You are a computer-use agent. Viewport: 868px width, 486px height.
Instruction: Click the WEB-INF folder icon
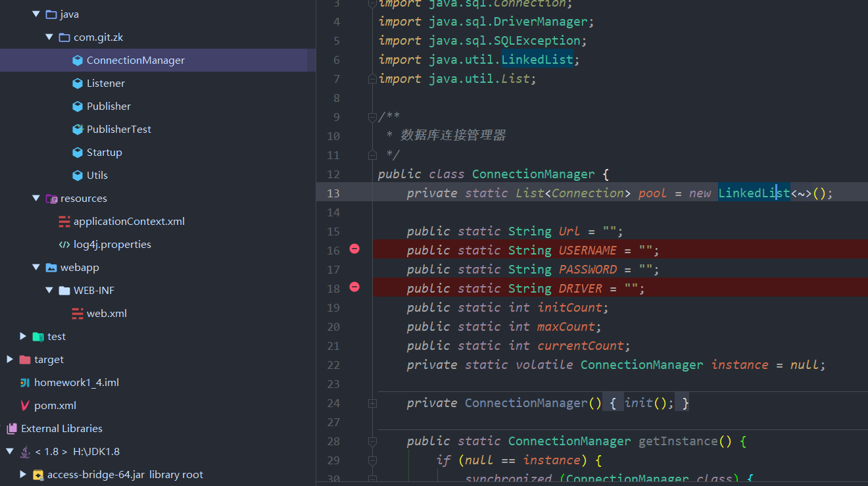coord(64,290)
